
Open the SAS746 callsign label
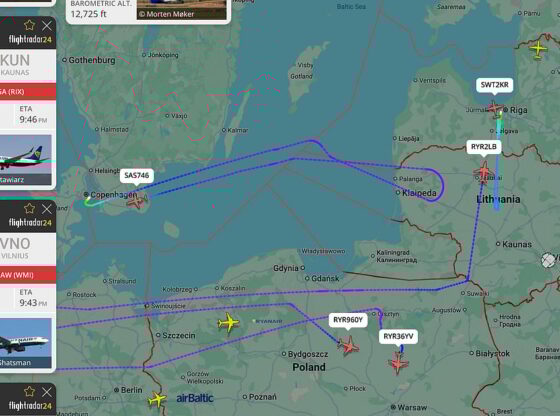pos(136,175)
